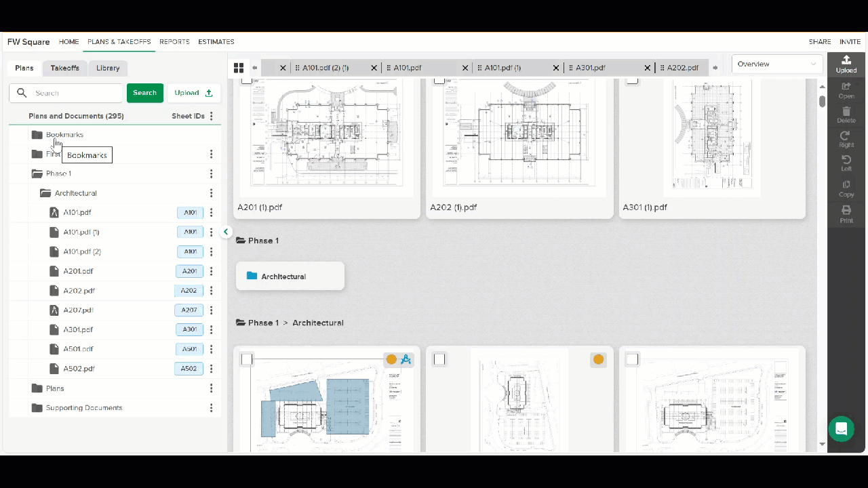Check the box on third Architectural card without badges

632,359
